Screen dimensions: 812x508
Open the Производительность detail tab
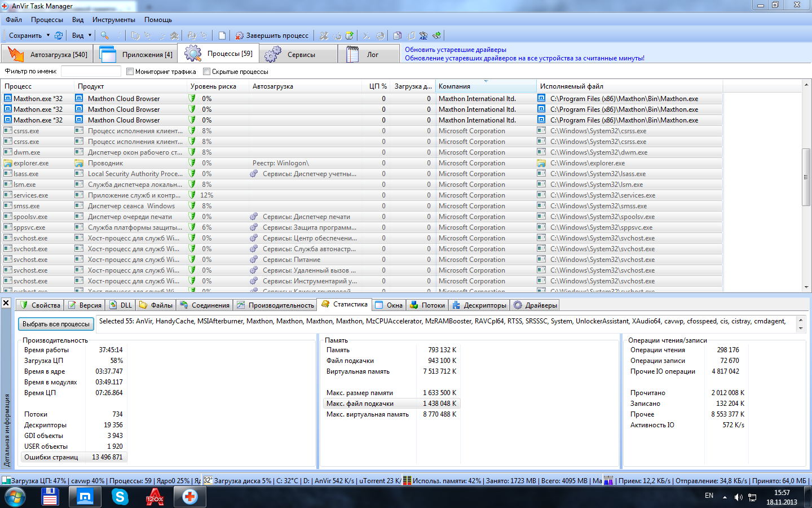[x=275, y=305]
